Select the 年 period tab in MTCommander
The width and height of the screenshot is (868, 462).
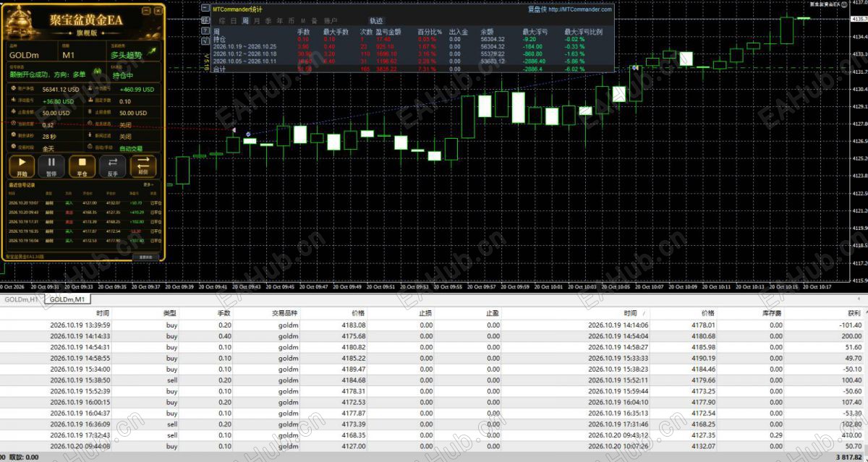(280, 21)
